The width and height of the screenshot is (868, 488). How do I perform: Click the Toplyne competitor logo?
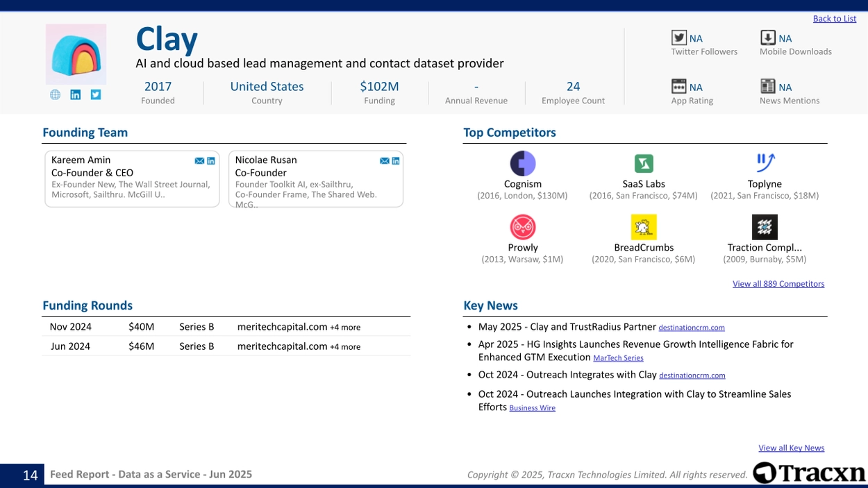(x=765, y=163)
